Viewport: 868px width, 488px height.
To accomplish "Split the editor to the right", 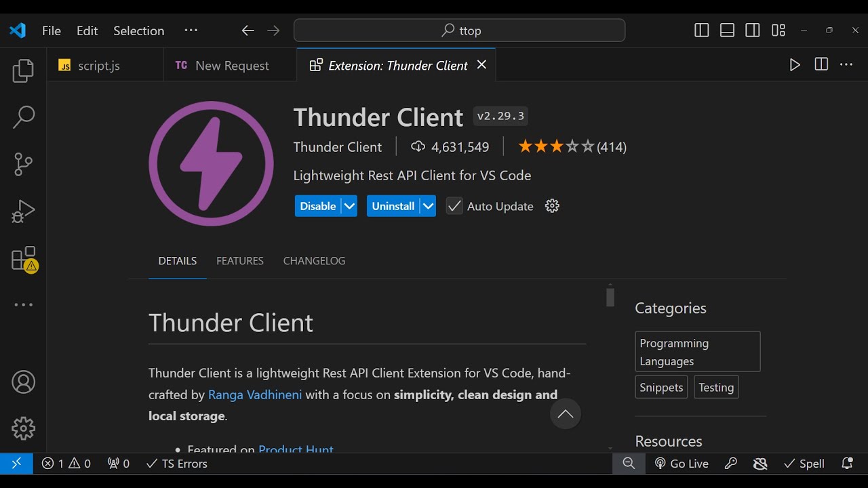I will (x=821, y=64).
